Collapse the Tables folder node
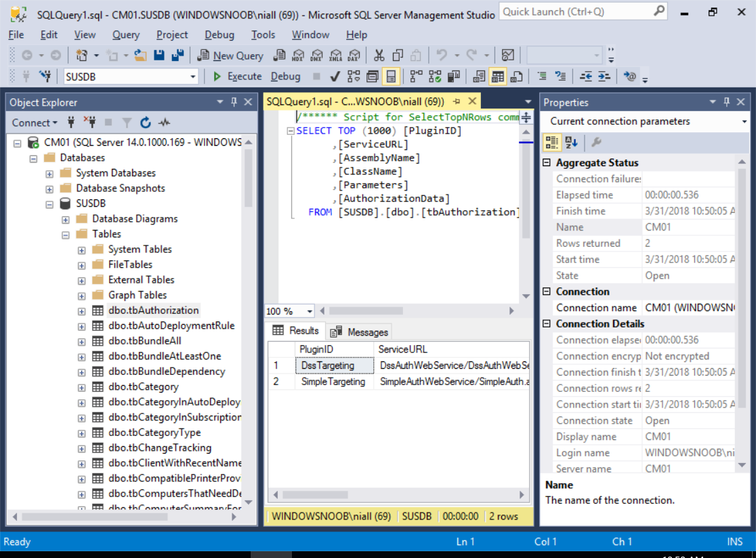This screenshot has height=558, width=756. click(66, 235)
